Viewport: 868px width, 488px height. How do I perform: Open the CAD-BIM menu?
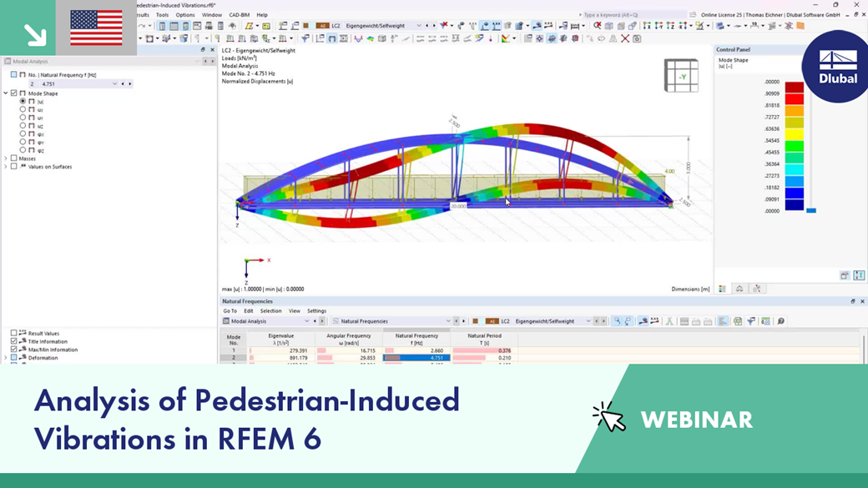tap(240, 15)
